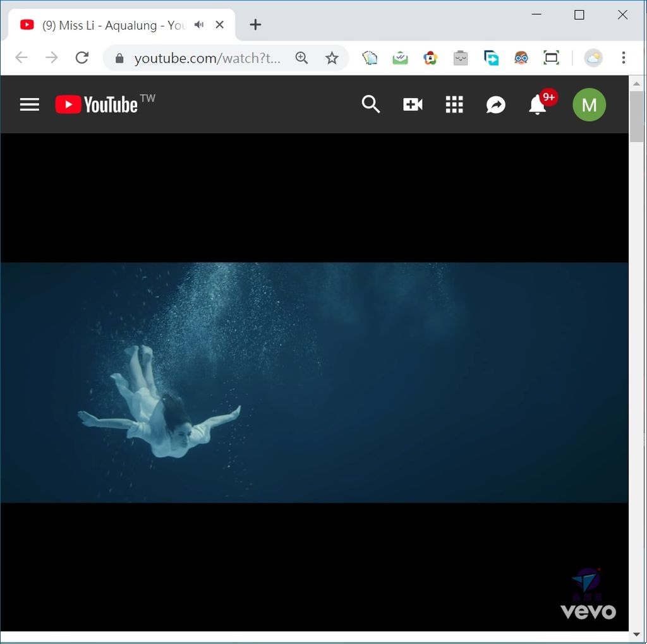Open YouTube search magnifier icon

point(370,104)
